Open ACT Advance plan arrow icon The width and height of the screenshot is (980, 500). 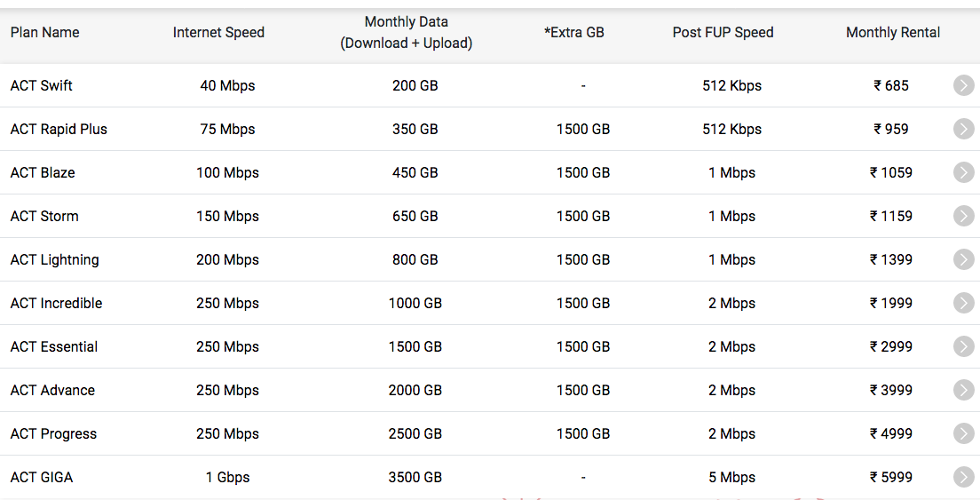coord(964,390)
